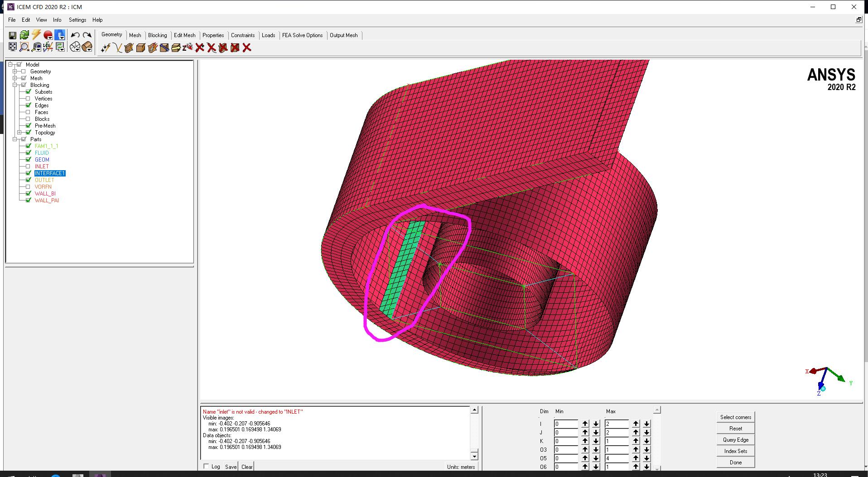
Task: Click the Save Project floppy icon
Action: point(13,35)
